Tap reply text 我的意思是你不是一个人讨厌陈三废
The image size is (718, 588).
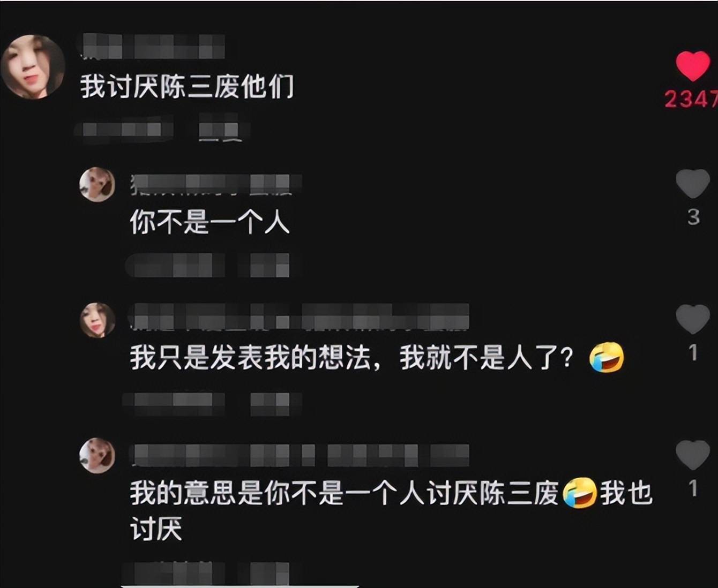tap(344, 493)
